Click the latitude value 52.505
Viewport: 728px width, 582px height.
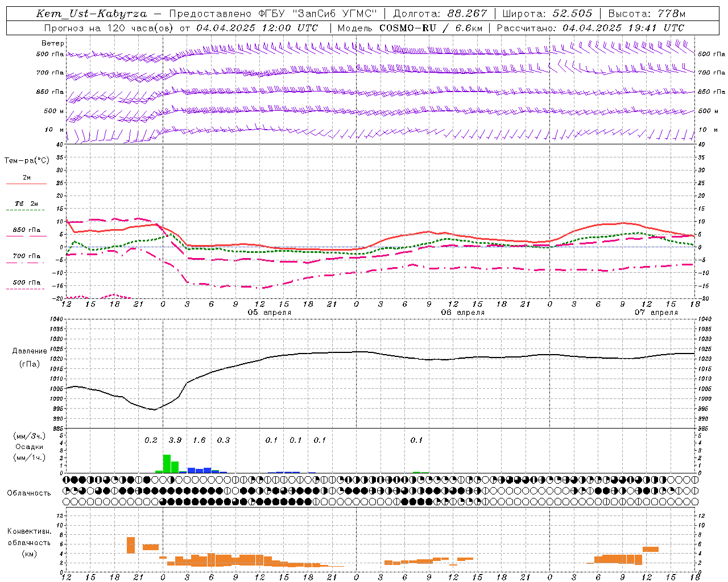pyautogui.click(x=573, y=14)
